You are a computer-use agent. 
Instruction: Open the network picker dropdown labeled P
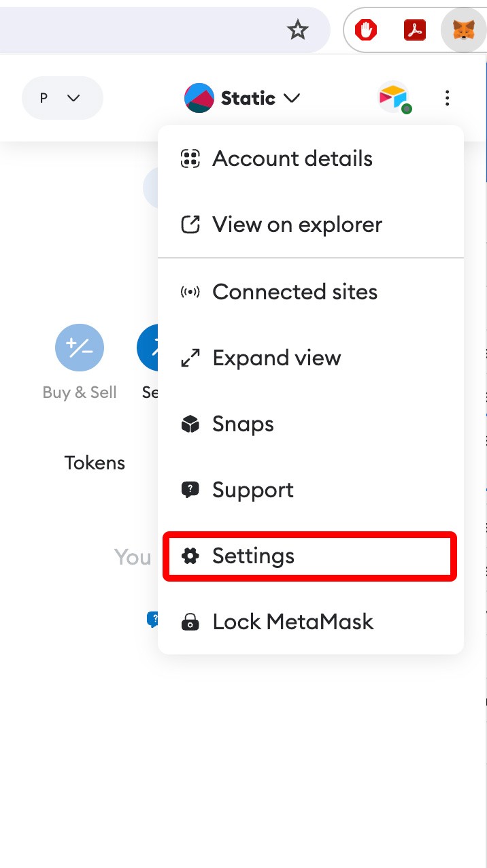point(62,99)
